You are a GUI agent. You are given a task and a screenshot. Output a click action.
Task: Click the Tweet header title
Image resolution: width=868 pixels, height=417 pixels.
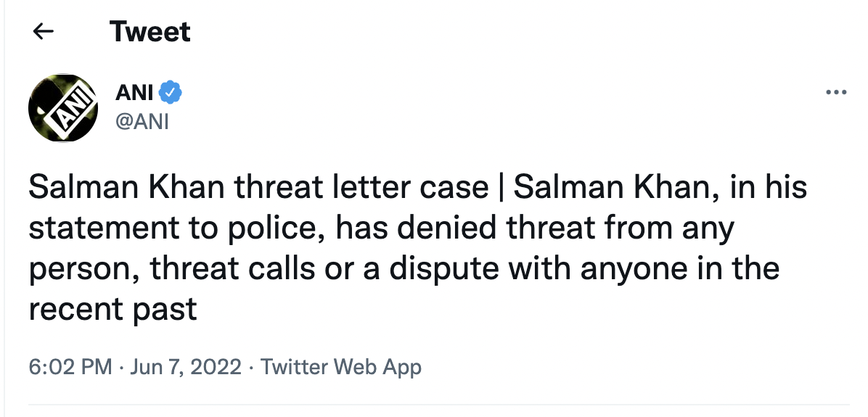(x=150, y=31)
